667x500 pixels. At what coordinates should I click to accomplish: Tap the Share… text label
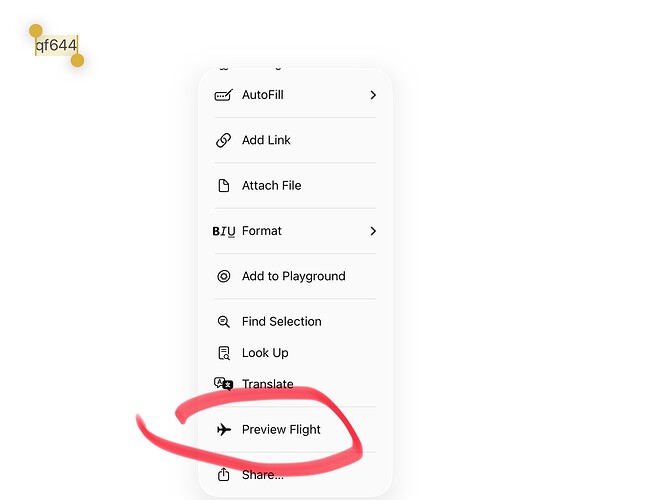pyautogui.click(x=262, y=474)
